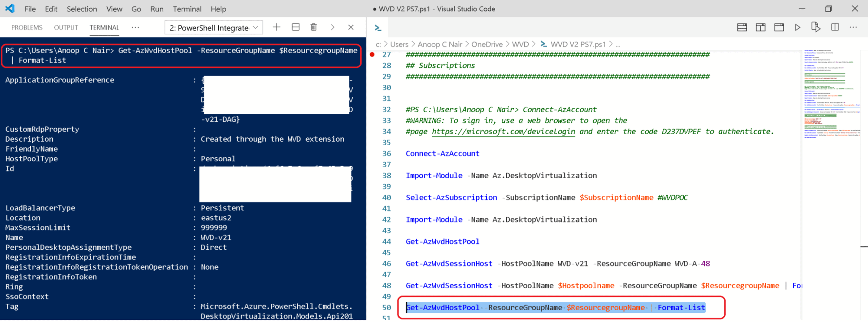Run selection with the document-play icon
Viewport: 868px width, 322px height.
[815, 27]
